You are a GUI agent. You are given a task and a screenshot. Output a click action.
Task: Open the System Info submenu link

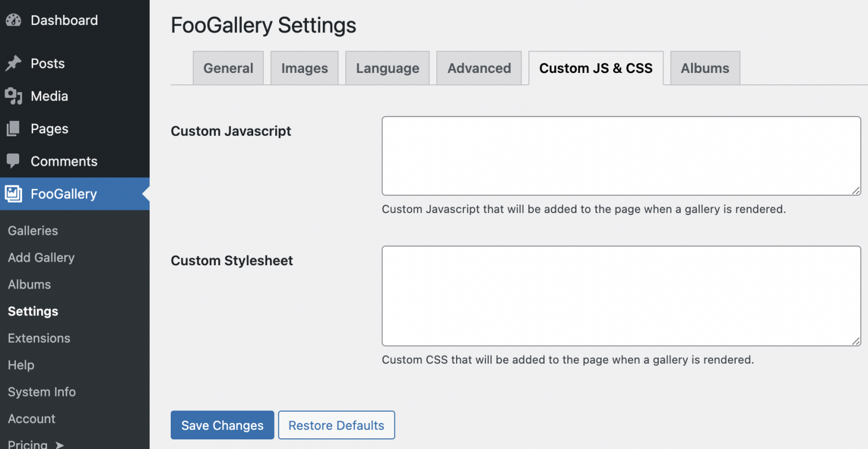(x=42, y=392)
